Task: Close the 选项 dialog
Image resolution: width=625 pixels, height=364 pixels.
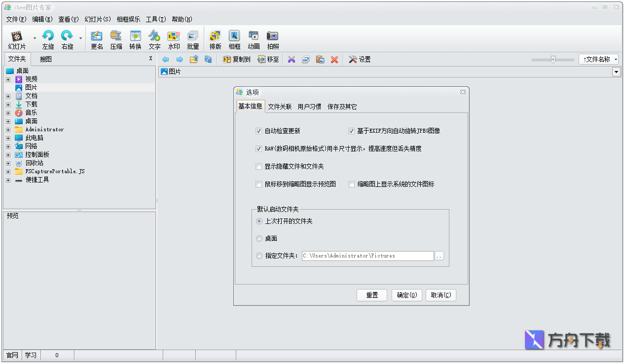Action: pos(463,92)
